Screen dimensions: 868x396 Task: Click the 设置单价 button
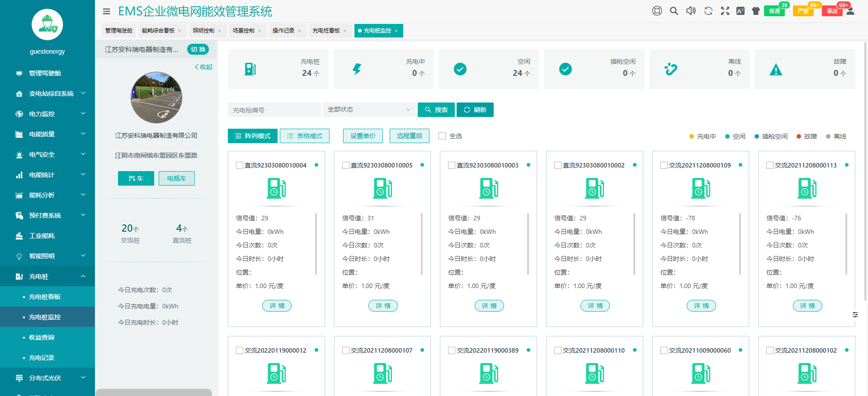(363, 136)
